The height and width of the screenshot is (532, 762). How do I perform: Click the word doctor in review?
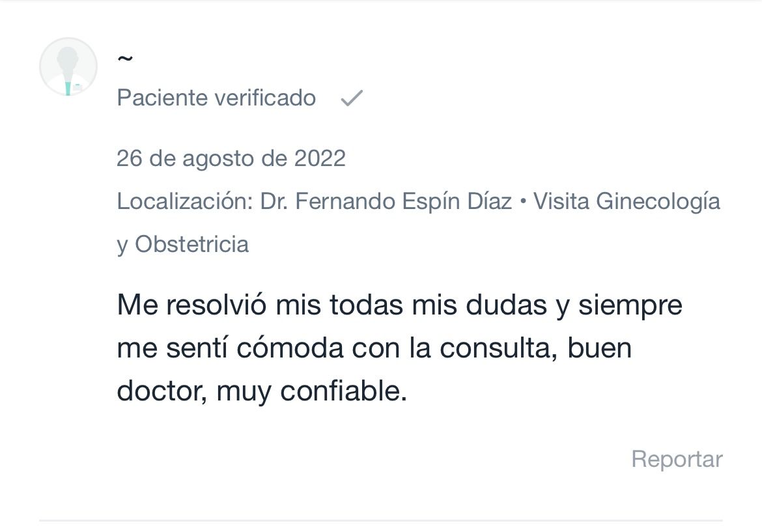(162, 391)
